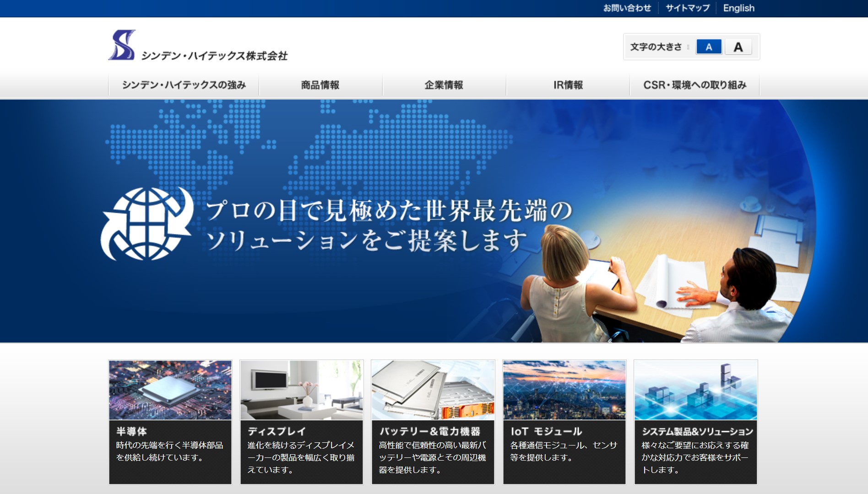Click the globe icon in hero banner
Image resolution: width=868 pixels, height=494 pixels.
[x=146, y=224]
